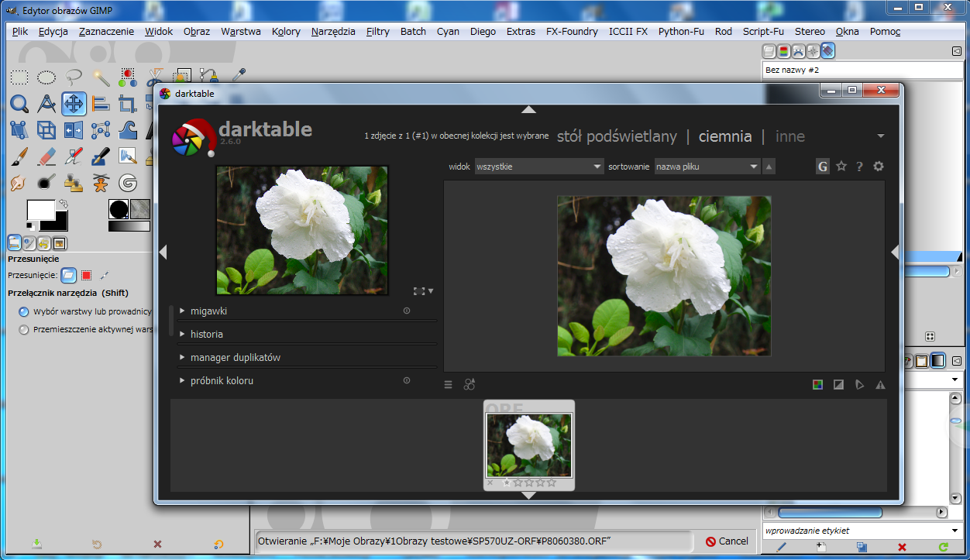Choose the Cage Transform tool
The height and width of the screenshot is (560, 970).
click(101, 130)
